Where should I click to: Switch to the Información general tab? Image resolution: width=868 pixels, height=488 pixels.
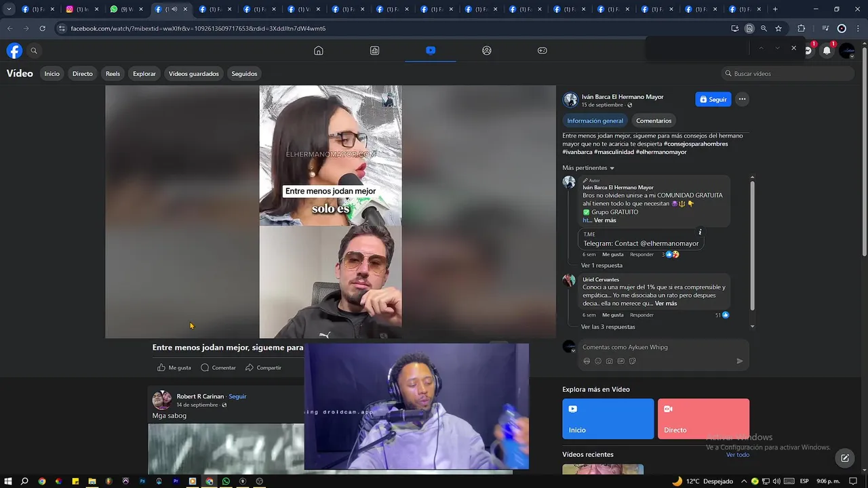[x=595, y=121]
